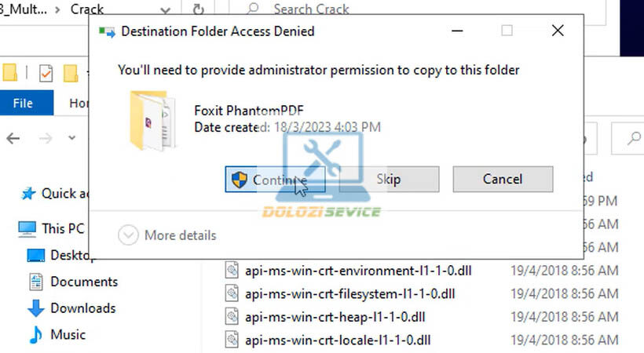Screen dimensions: 644x353
Task: Select This PC in navigation pane
Action: (x=63, y=229)
